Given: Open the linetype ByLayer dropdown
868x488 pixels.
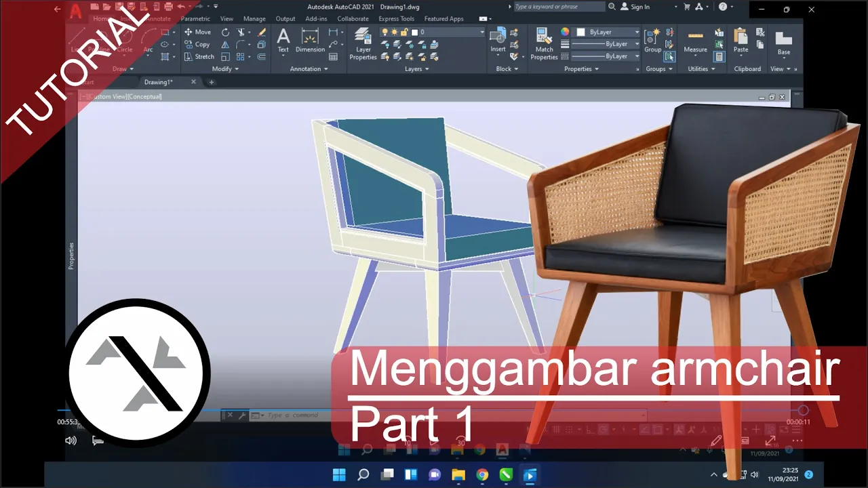Looking at the screenshot, I should 637,56.
